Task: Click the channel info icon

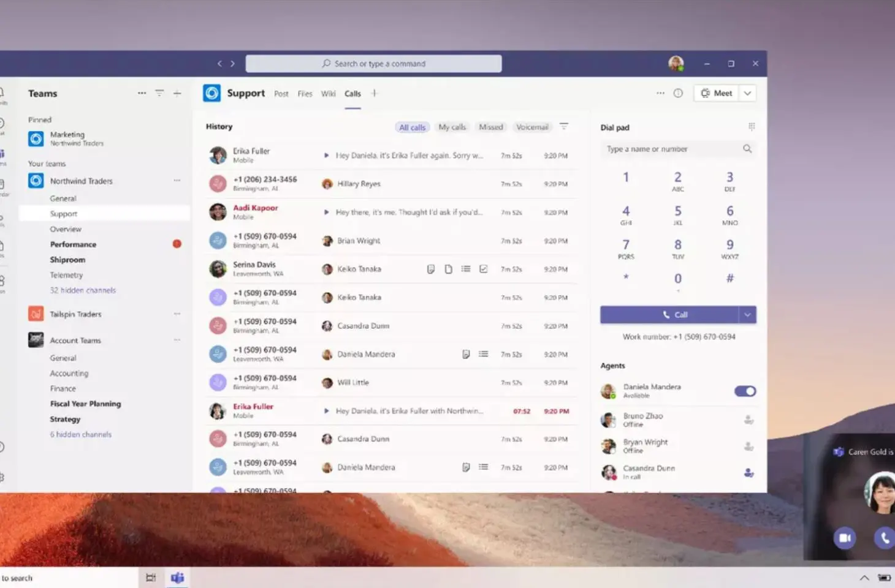Action: 678,93
